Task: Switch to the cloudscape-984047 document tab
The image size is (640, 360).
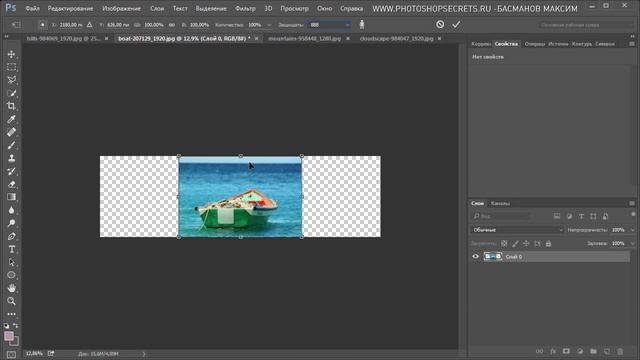Action: coord(396,38)
